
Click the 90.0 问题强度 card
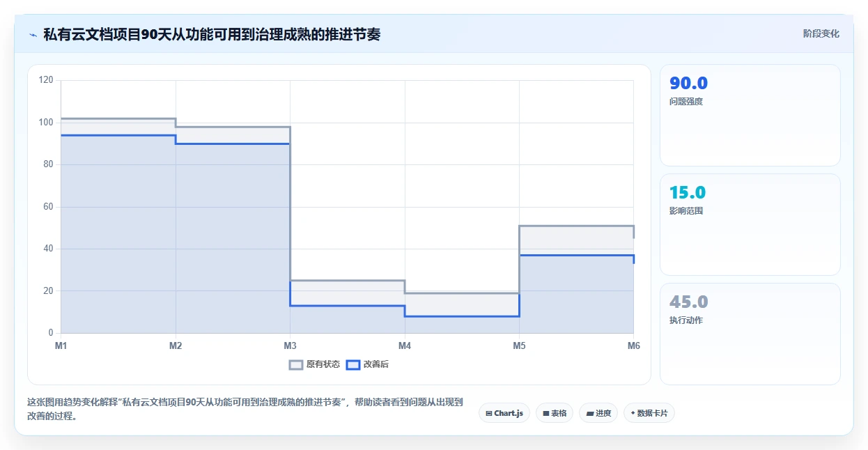(x=750, y=116)
